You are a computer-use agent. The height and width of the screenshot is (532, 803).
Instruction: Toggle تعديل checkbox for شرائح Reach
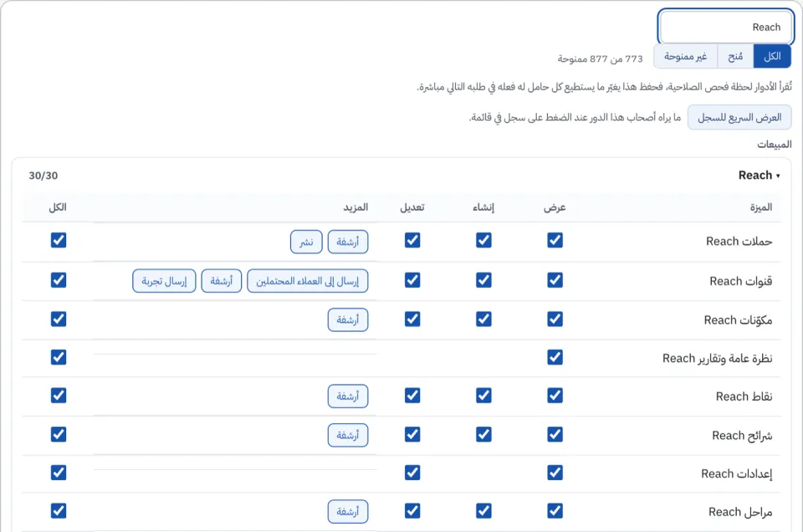coord(412,434)
